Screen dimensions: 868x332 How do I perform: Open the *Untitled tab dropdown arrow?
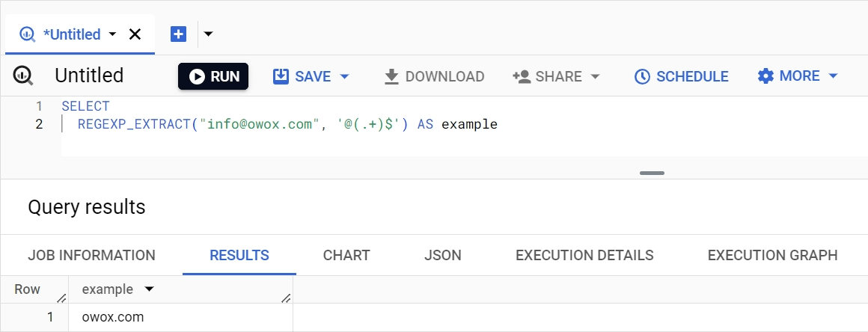click(112, 34)
